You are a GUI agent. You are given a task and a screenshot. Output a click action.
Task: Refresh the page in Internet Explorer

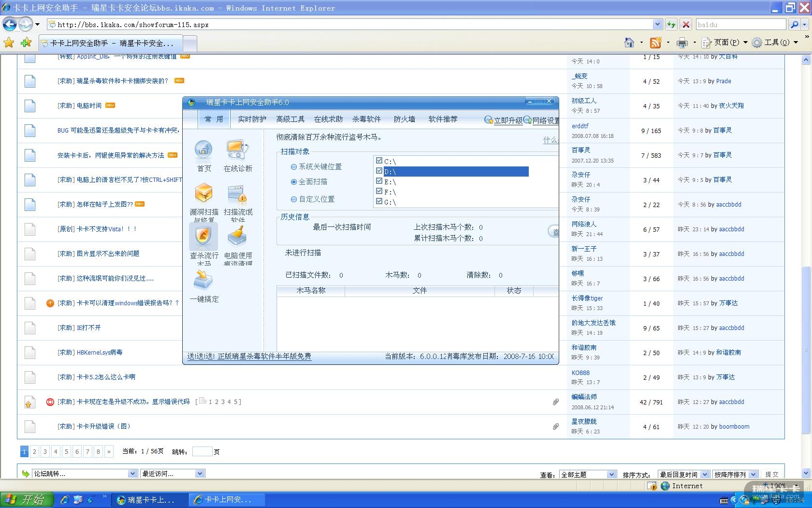(x=671, y=24)
